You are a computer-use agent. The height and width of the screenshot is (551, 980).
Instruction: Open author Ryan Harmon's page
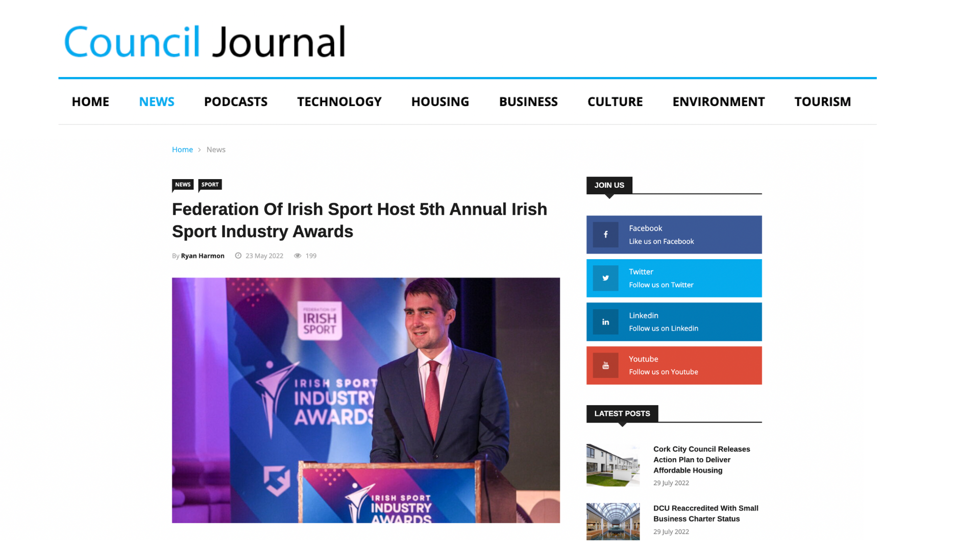tap(203, 256)
